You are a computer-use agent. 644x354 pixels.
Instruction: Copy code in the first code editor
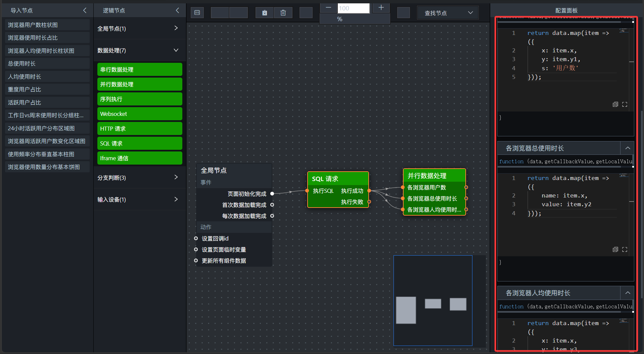tap(615, 104)
